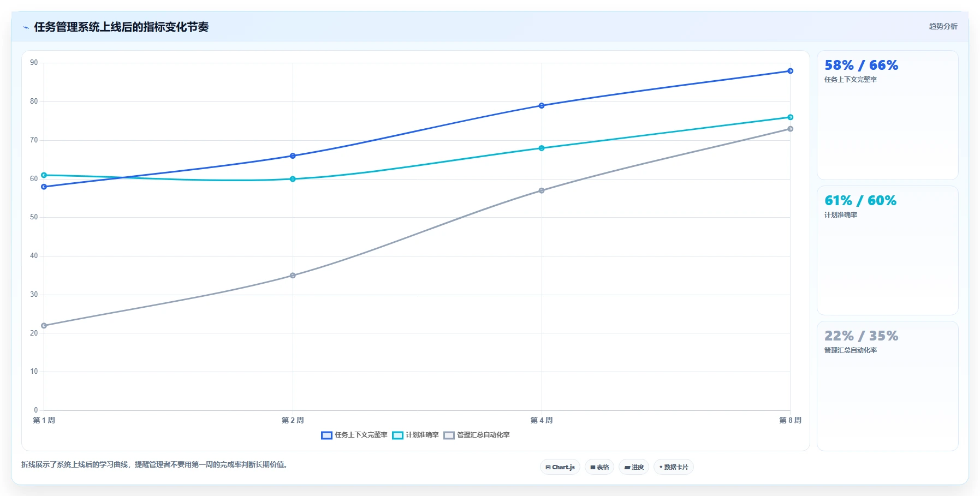Select cyan line point at 第 8 周 (76)

[x=790, y=117]
